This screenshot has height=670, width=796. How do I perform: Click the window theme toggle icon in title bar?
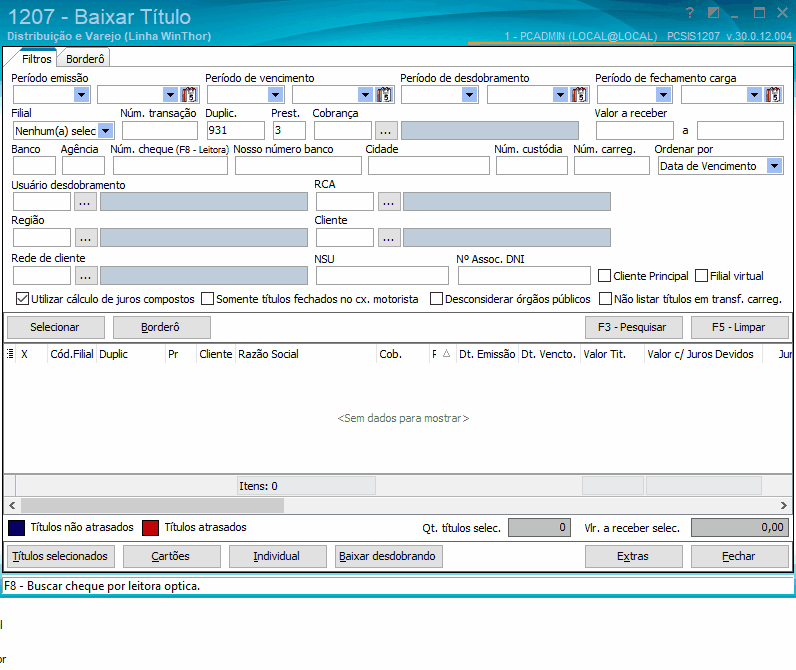[713, 13]
